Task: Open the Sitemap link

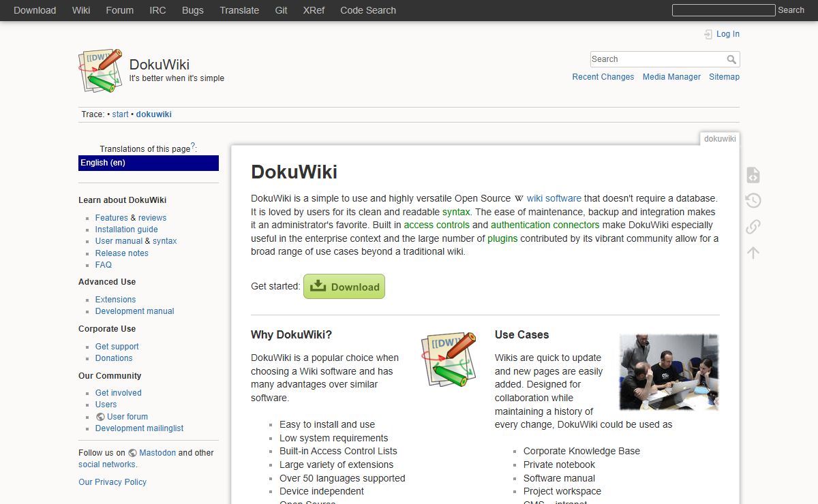Action: (x=724, y=77)
